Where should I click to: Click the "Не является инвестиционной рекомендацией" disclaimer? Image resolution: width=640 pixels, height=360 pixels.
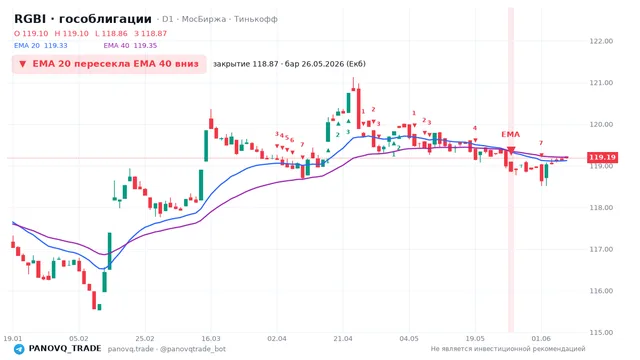(508, 349)
